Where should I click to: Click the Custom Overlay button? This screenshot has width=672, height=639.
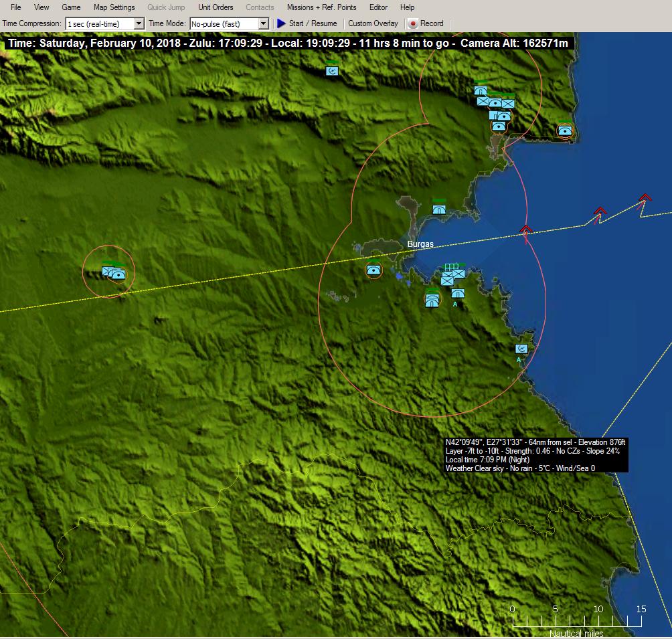pyautogui.click(x=373, y=23)
